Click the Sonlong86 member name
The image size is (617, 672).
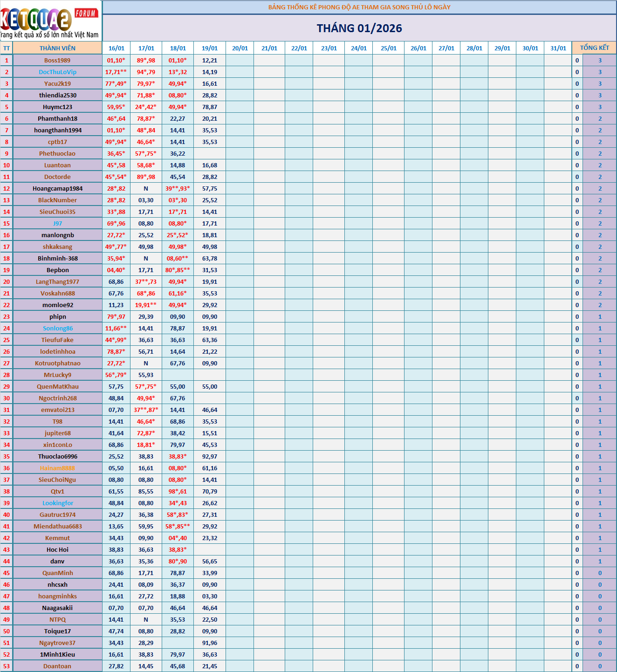pyautogui.click(x=58, y=328)
